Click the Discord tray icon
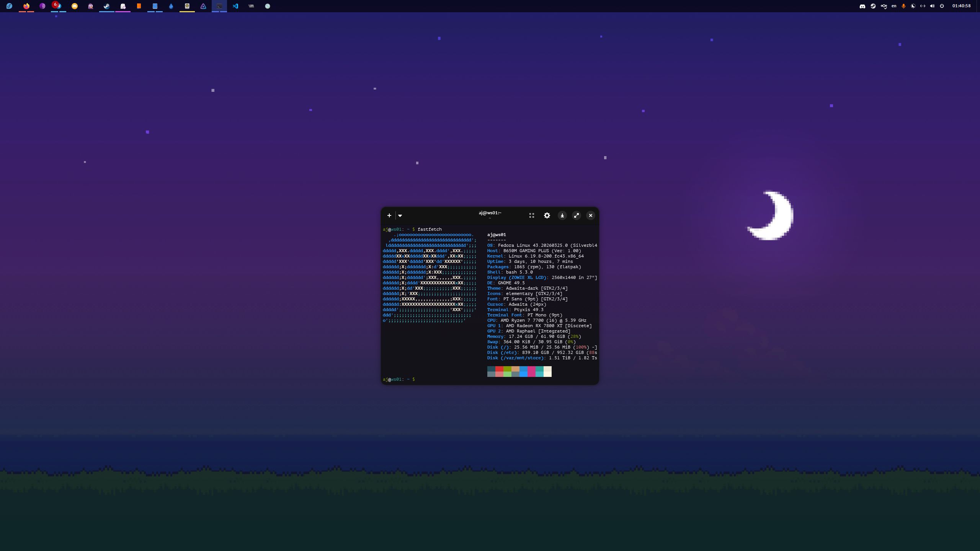Screen dimensions: 980x551 click(862, 6)
